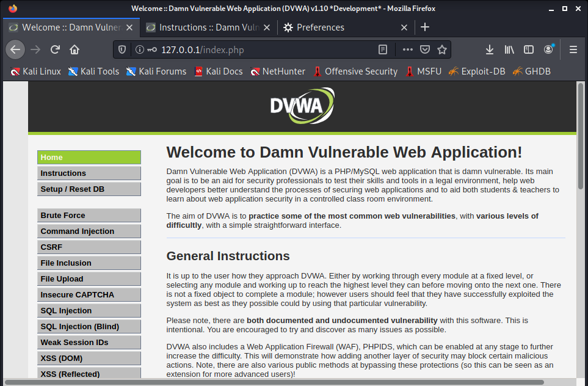
Task: Open File Upload module
Action: click(89, 279)
